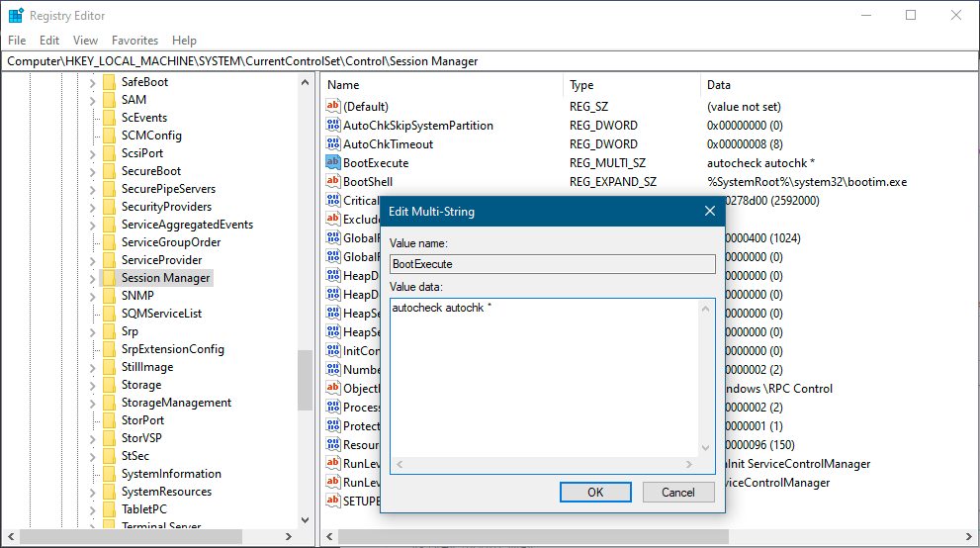Image resolution: width=980 pixels, height=548 pixels.
Task: Expand the Session Manager key arrow
Action: point(92,278)
